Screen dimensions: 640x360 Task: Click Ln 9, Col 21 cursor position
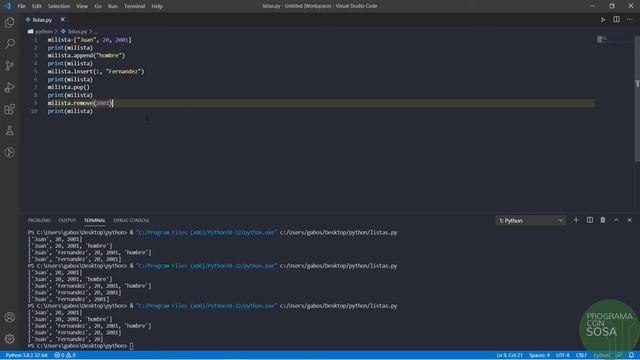[509, 355]
